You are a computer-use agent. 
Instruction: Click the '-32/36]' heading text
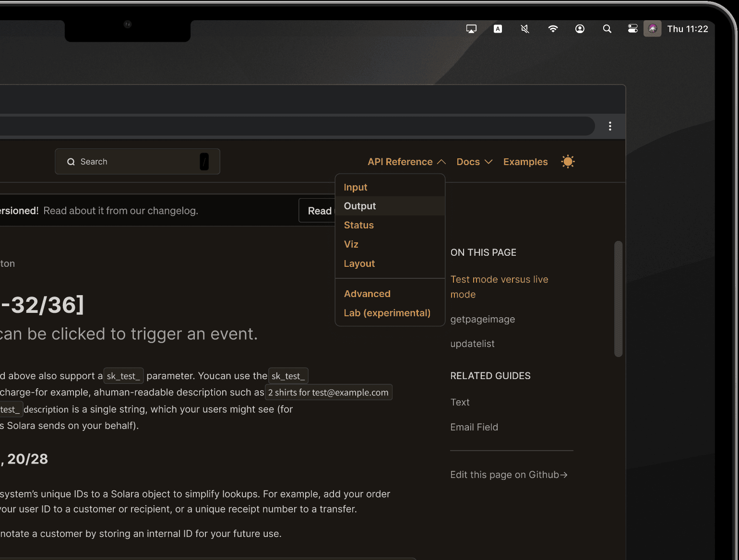[x=42, y=305]
